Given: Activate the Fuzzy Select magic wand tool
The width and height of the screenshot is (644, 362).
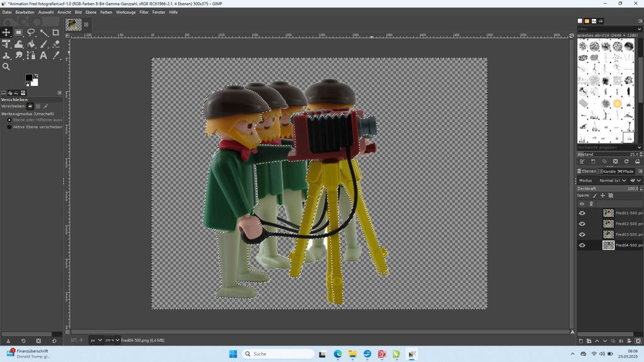Looking at the screenshot, I should point(43,33).
